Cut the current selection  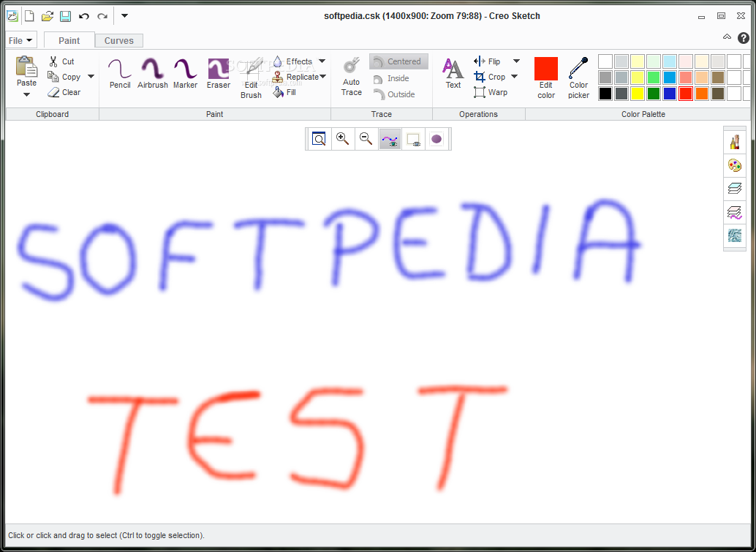(61, 61)
